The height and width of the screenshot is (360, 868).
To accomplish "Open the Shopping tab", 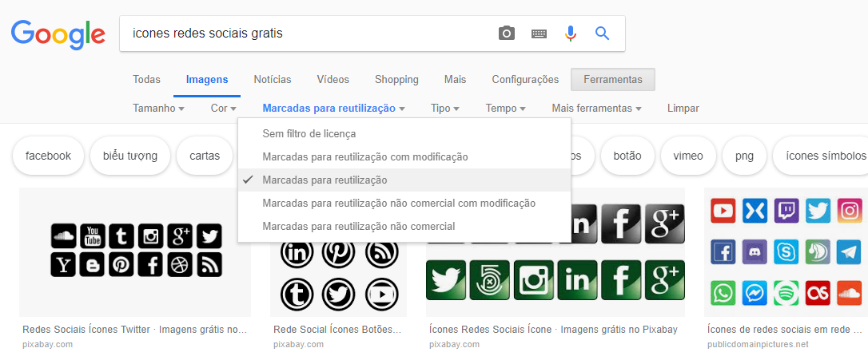I will coord(396,80).
